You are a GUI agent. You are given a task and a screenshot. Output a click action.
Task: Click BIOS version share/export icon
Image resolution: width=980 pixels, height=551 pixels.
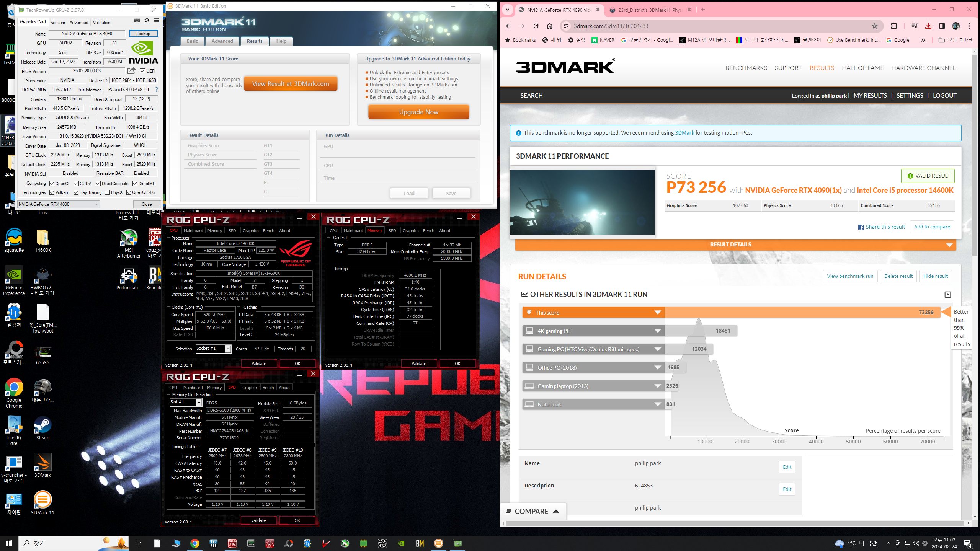pos(131,71)
